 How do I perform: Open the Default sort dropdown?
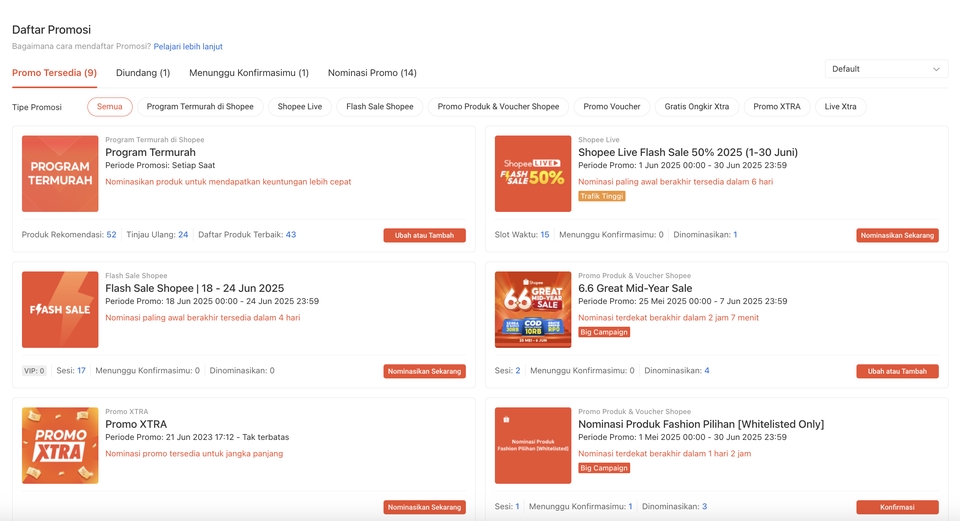[x=886, y=69]
